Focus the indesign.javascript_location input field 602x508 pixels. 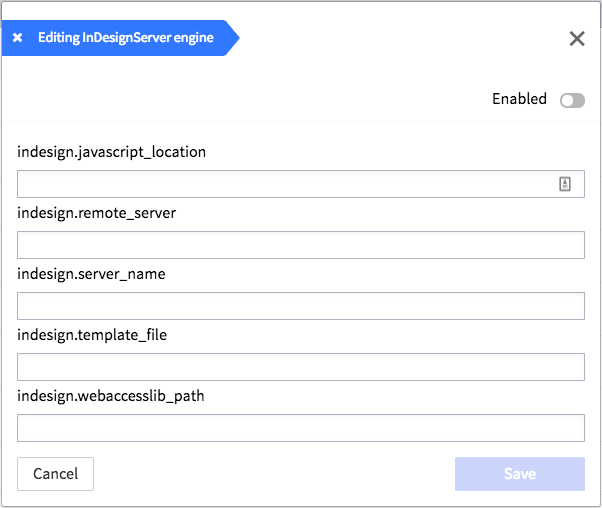coord(301,184)
